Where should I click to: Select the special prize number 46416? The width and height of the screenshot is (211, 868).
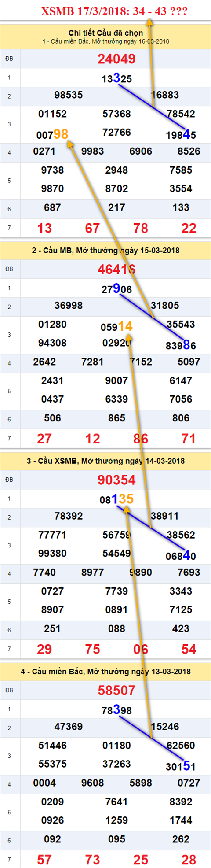(x=116, y=270)
